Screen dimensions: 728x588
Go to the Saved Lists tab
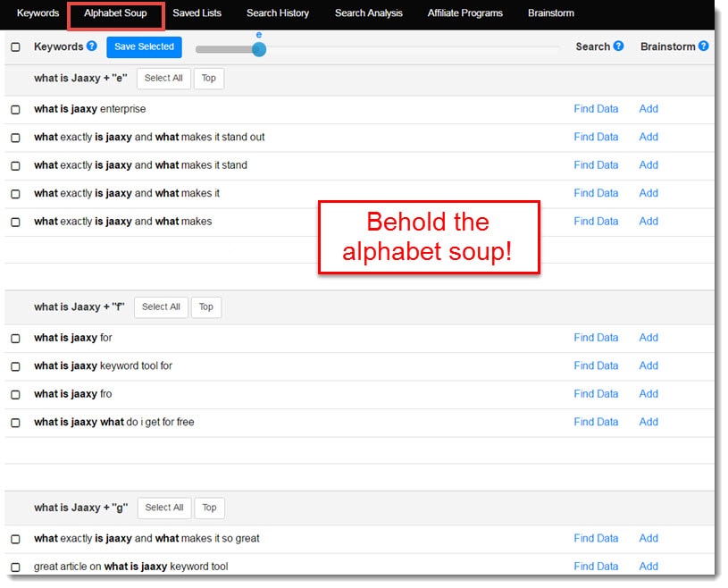(x=197, y=13)
